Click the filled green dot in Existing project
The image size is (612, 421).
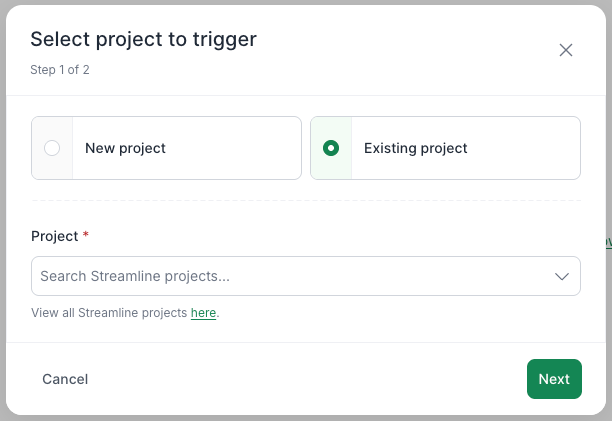coord(331,148)
